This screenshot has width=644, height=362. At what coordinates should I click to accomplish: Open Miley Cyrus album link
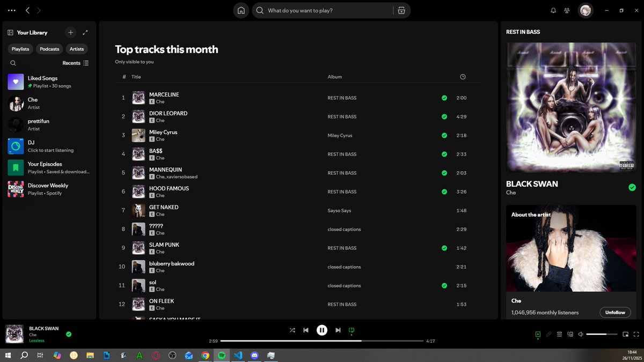click(x=340, y=136)
